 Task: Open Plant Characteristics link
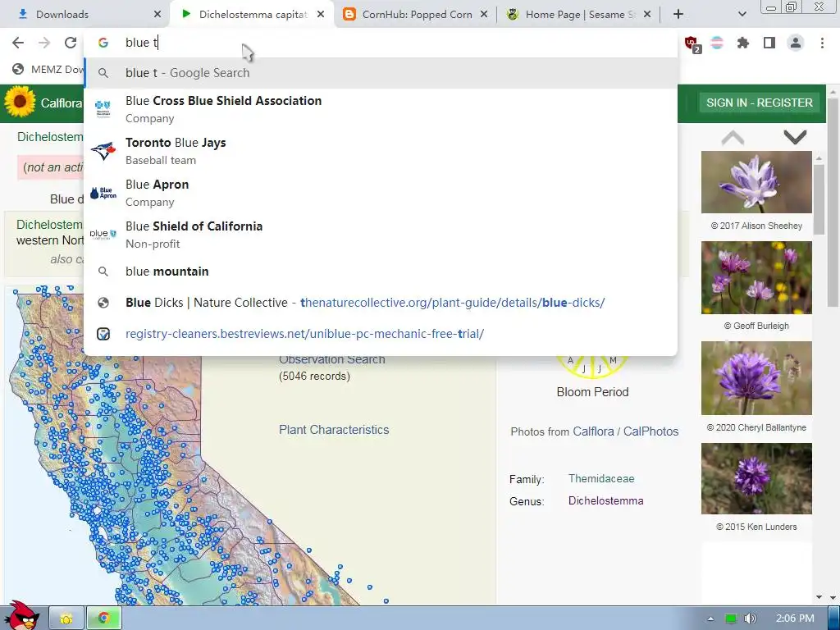334,430
